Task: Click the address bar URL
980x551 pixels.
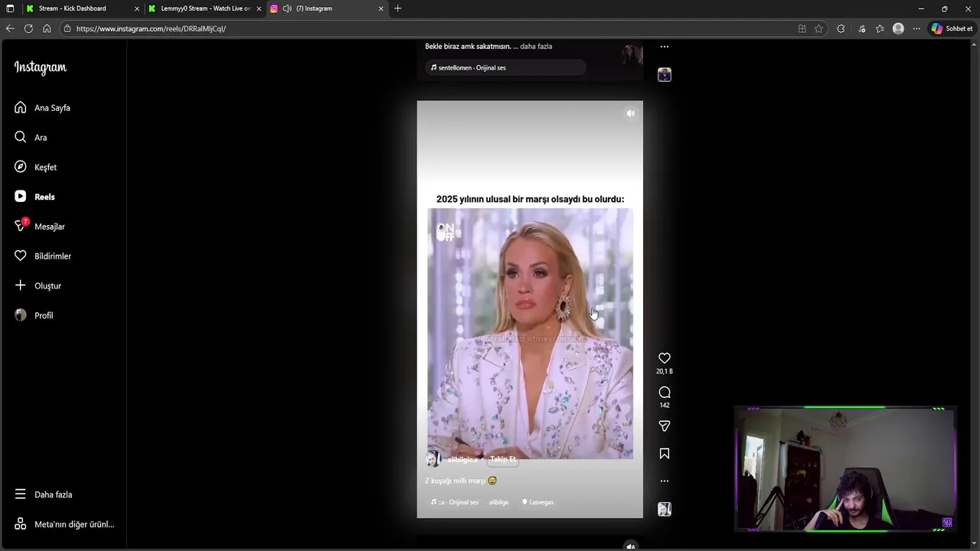Action: tap(151, 28)
